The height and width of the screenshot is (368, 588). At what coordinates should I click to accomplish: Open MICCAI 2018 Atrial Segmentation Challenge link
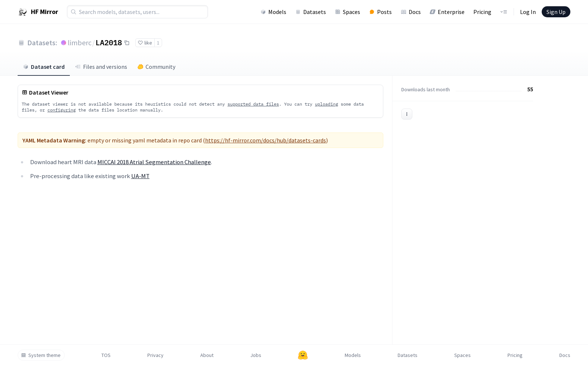pyautogui.click(x=154, y=162)
